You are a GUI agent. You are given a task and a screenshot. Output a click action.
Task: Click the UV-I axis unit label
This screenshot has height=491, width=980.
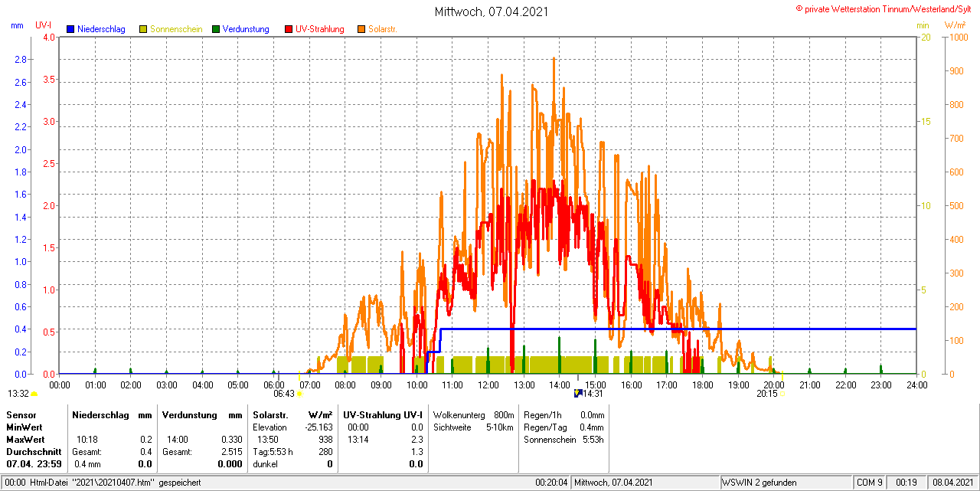(x=44, y=25)
